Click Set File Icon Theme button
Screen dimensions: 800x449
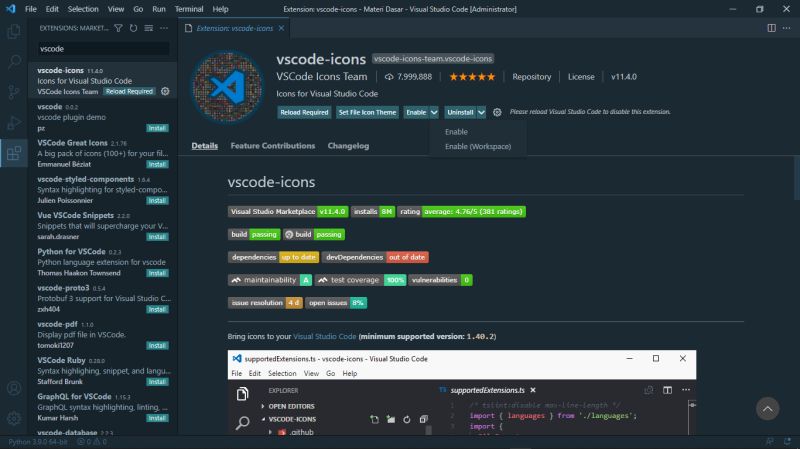point(367,112)
